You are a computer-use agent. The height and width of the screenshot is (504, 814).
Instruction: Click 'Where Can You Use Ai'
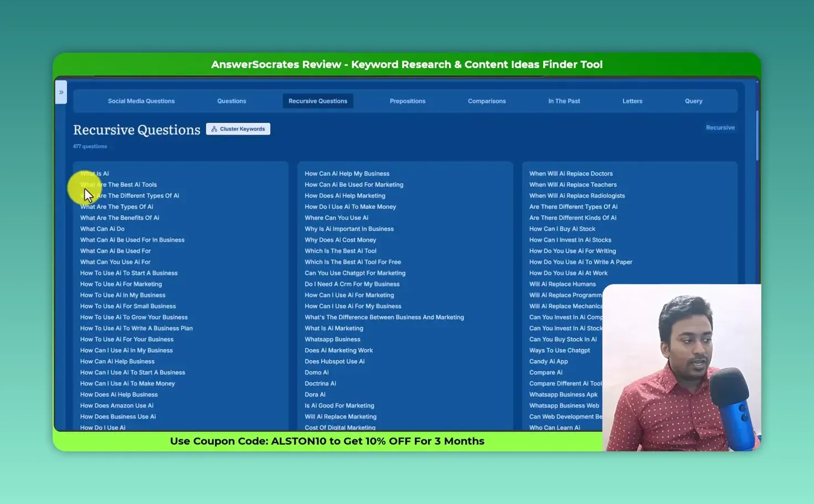pos(337,218)
